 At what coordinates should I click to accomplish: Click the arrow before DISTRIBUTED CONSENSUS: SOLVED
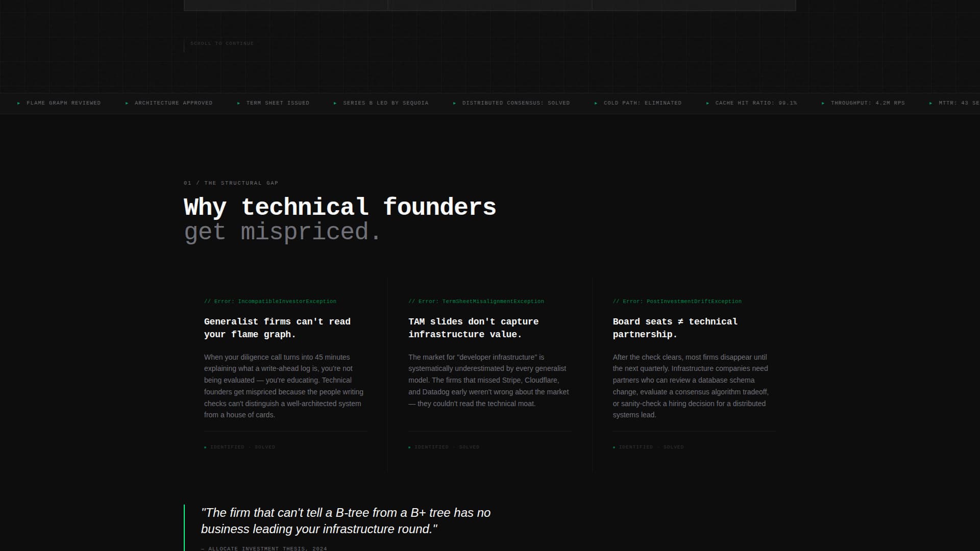[x=454, y=103]
